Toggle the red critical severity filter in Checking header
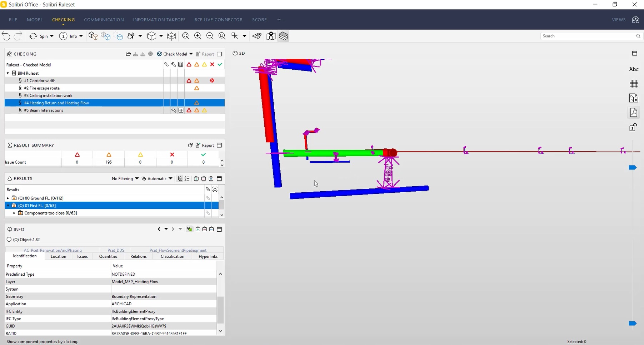This screenshot has width=644, height=345. coord(189,64)
